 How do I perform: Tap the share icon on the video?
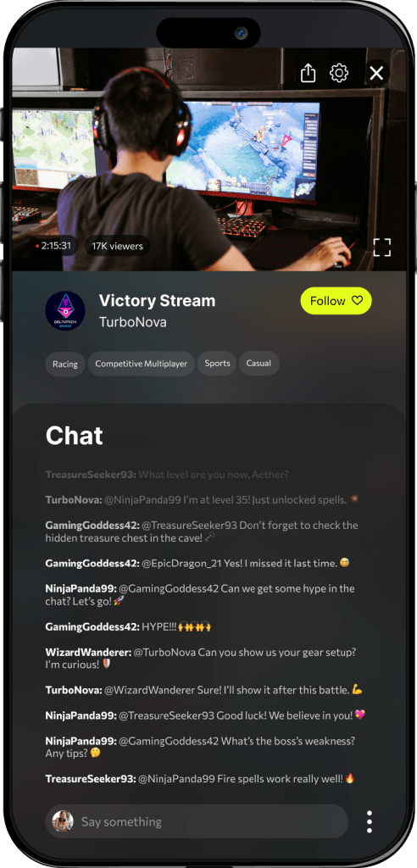click(309, 73)
